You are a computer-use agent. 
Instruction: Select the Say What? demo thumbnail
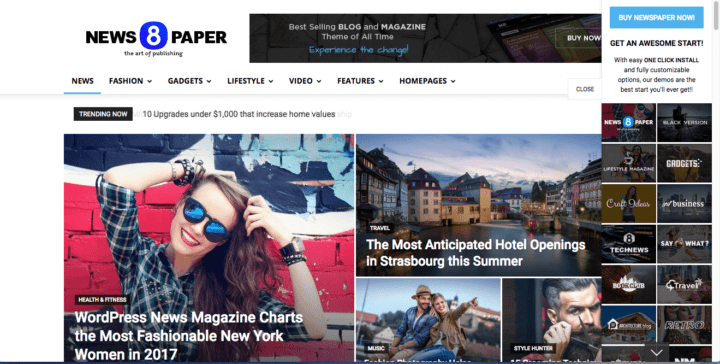[x=684, y=244]
